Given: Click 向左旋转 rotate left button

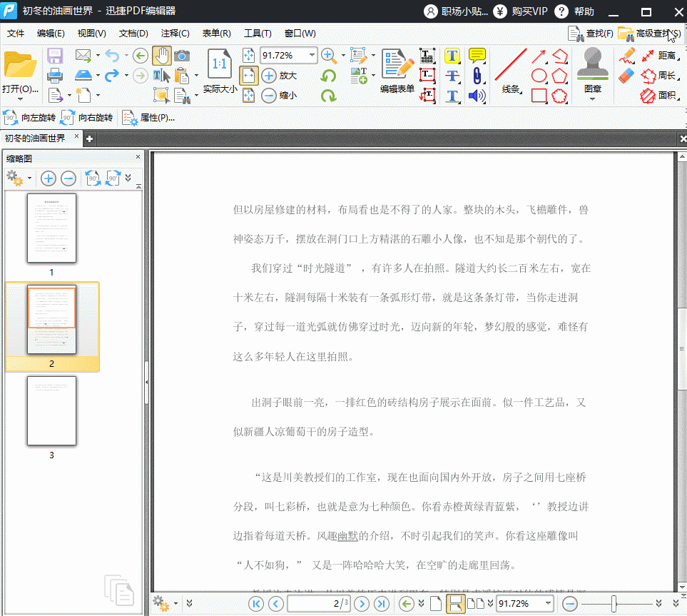Looking at the screenshot, I should [x=30, y=118].
